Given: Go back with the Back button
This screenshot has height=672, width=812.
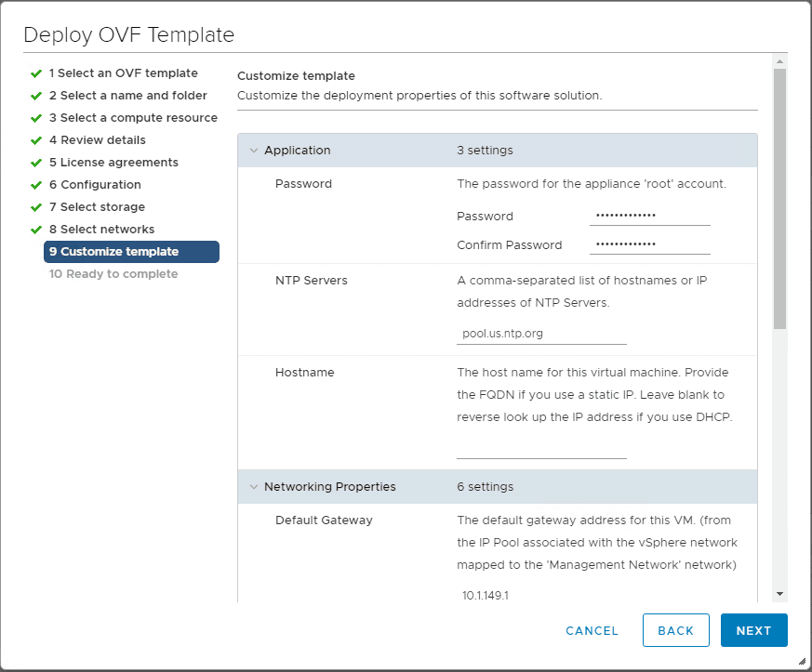Looking at the screenshot, I should [x=675, y=630].
